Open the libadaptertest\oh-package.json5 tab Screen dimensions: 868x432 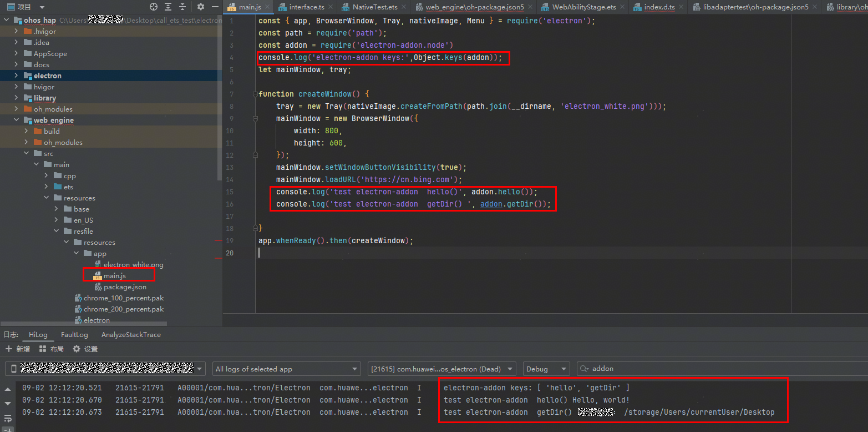click(x=756, y=7)
